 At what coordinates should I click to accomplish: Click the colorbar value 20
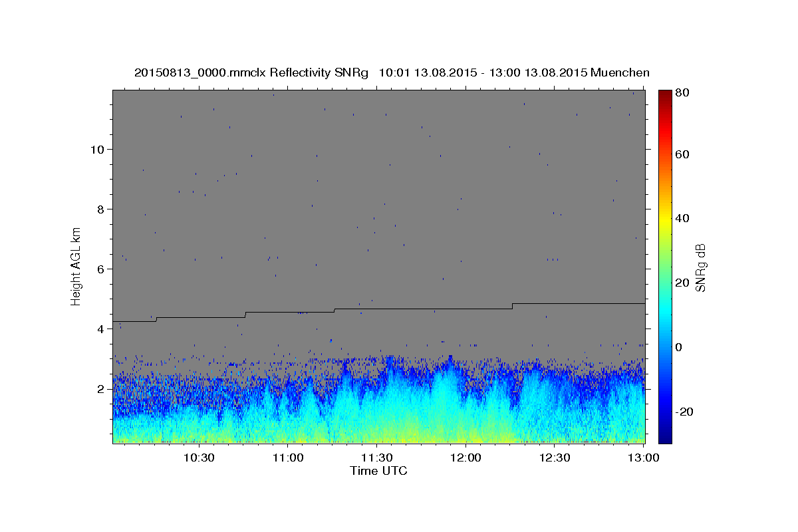[x=683, y=283]
